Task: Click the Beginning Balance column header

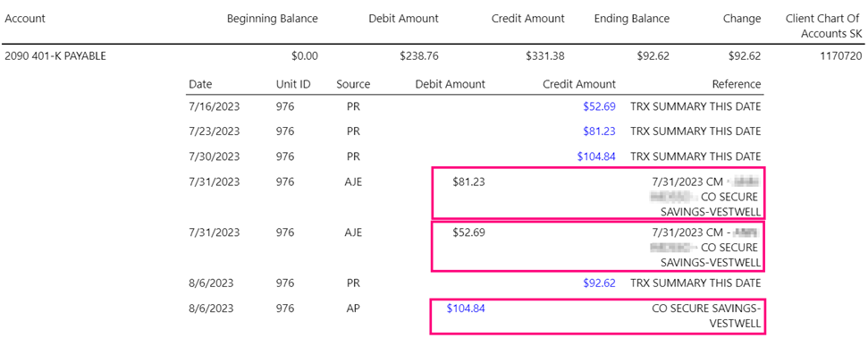Action: click(x=273, y=18)
